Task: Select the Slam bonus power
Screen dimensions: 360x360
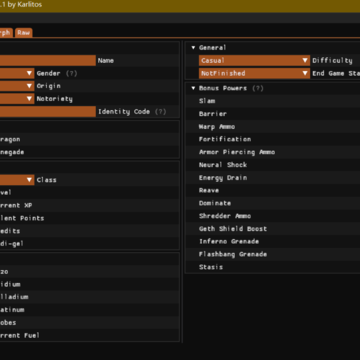Action: tap(207, 101)
